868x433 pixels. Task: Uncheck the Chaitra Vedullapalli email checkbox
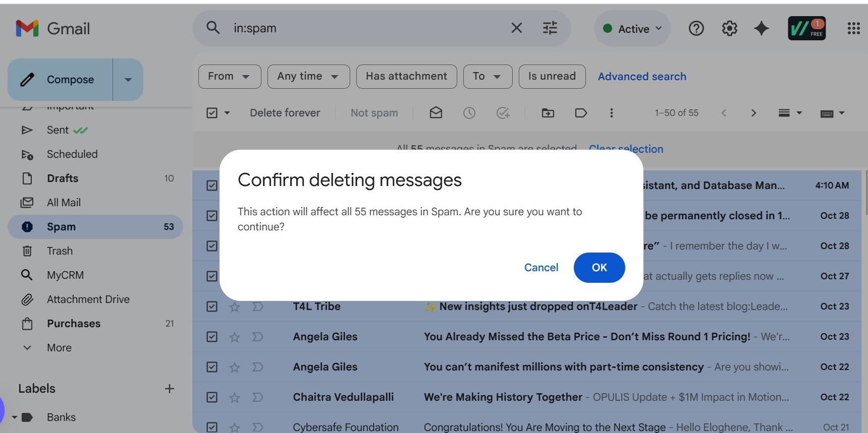pyautogui.click(x=212, y=397)
